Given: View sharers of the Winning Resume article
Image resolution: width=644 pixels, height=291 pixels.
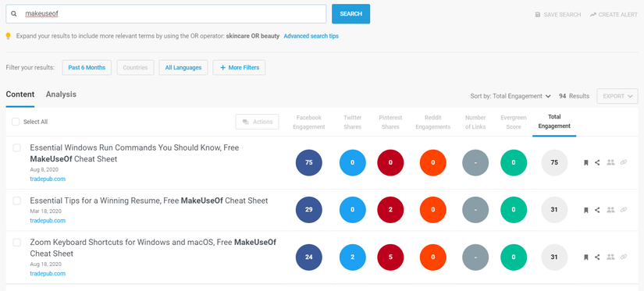Looking at the screenshot, I should coord(610,210).
